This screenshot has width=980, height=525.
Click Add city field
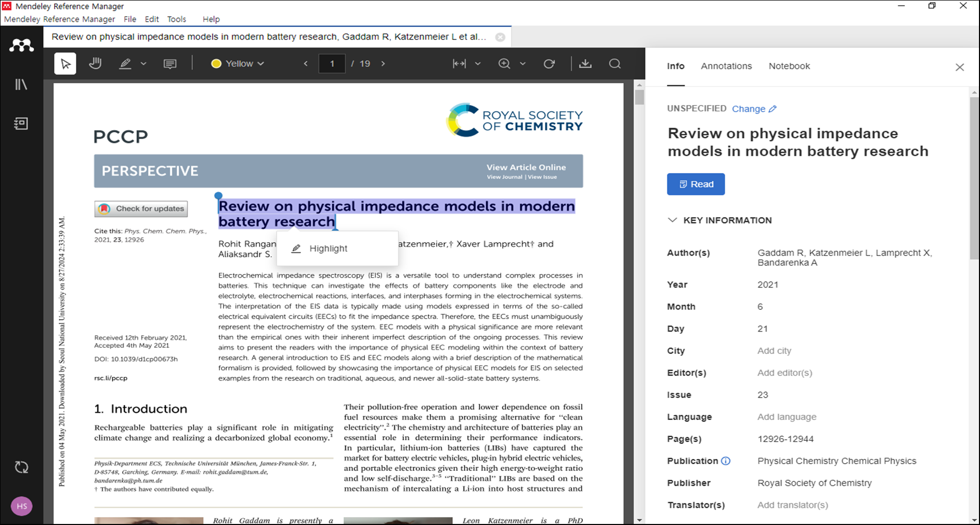pos(774,350)
